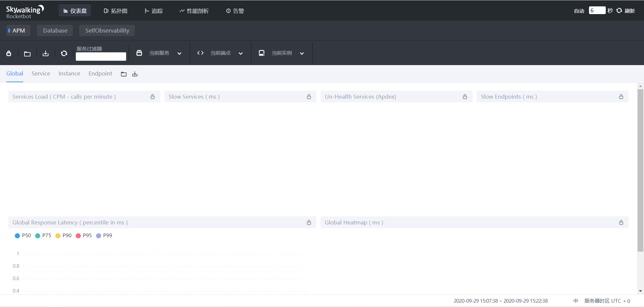Image resolution: width=644 pixels, height=307 pixels.
Task: Toggle the P99 legend series
Action: coord(104,236)
